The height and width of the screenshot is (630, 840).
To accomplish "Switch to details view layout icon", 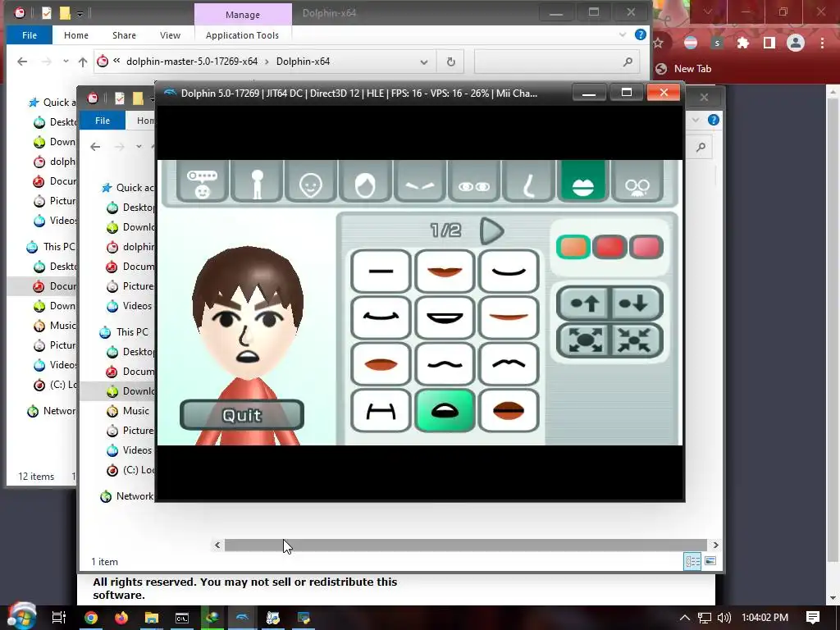I will tap(692, 561).
